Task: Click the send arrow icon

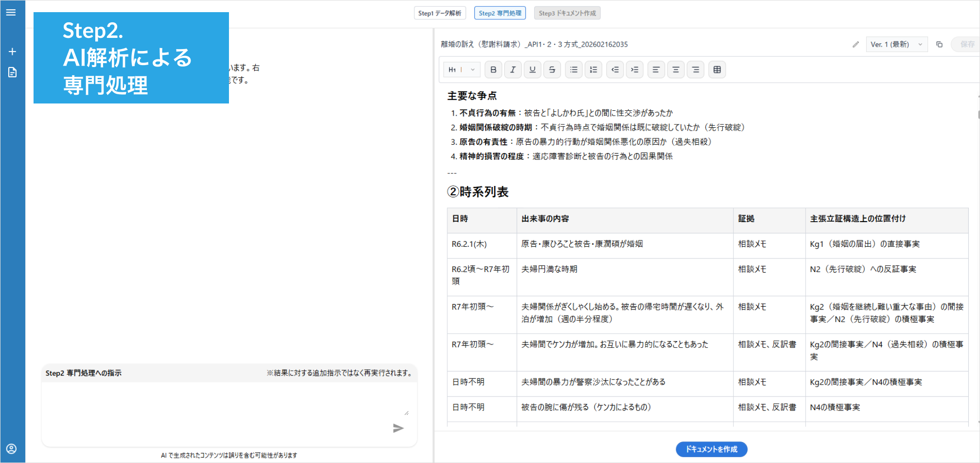Action: coord(398,428)
